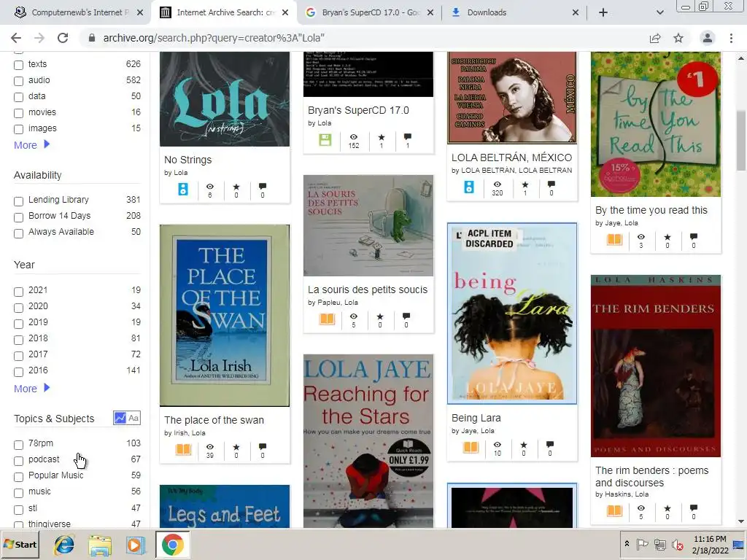The width and height of the screenshot is (747, 560).
Task: Check the images media type filter
Action: point(18,129)
